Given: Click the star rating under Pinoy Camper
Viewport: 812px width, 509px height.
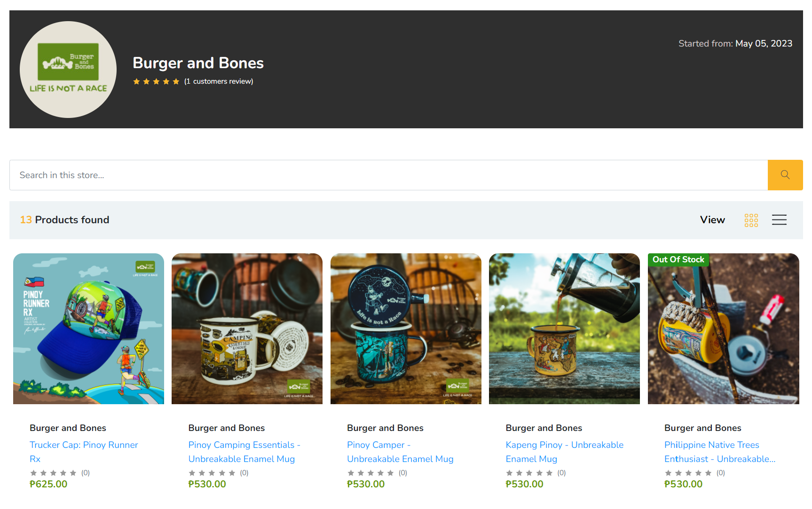Looking at the screenshot, I should [x=371, y=473].
